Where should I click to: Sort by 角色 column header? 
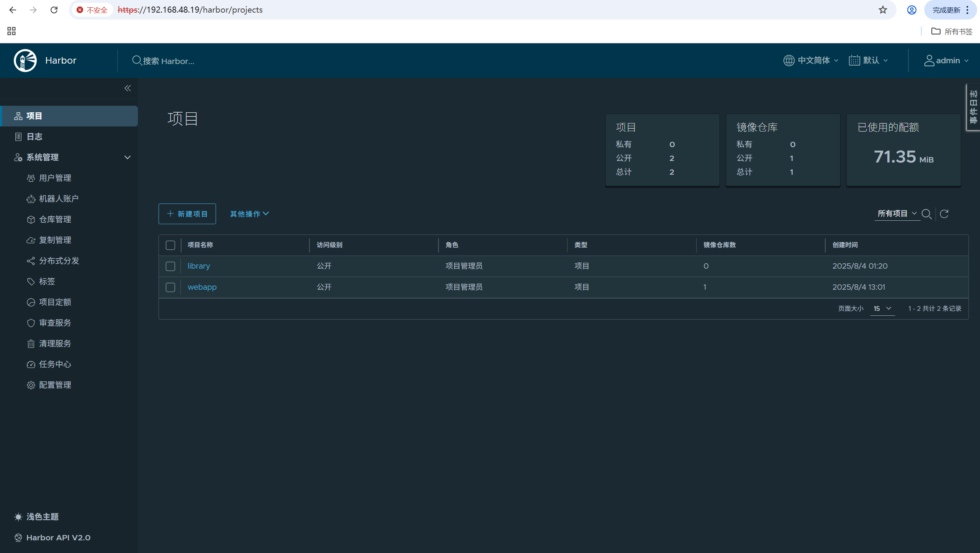coord(452,245)
